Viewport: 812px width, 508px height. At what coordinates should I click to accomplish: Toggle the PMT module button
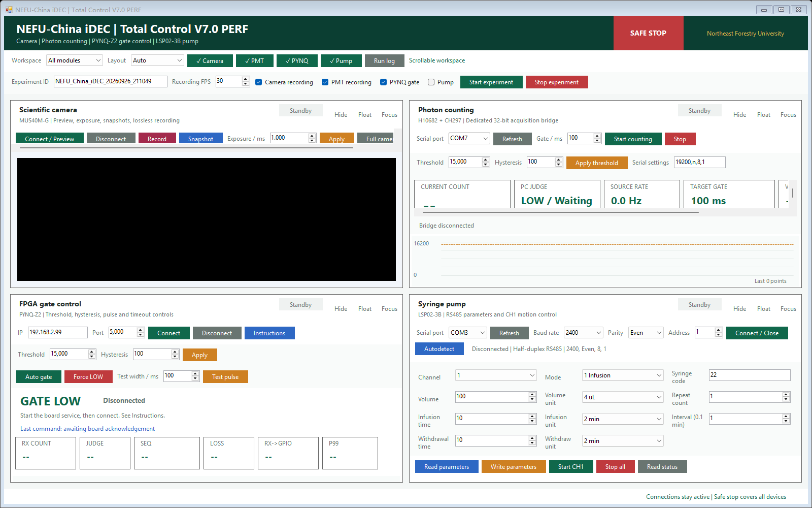(255, 61)
